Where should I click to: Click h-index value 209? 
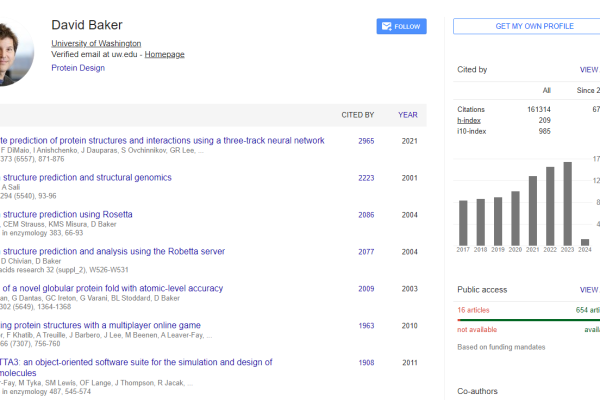pos(545,120)
